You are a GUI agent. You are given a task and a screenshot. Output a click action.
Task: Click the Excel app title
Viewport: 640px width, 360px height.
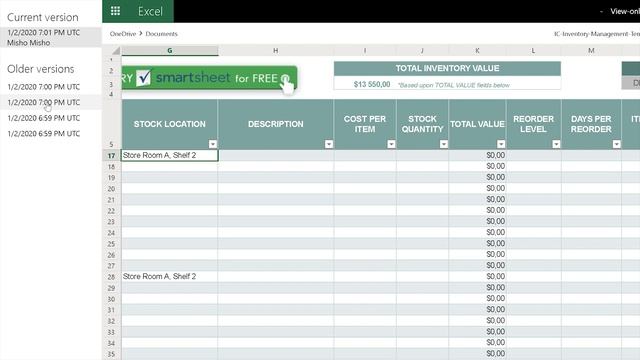pyautogui.click(x=150, y=11)
